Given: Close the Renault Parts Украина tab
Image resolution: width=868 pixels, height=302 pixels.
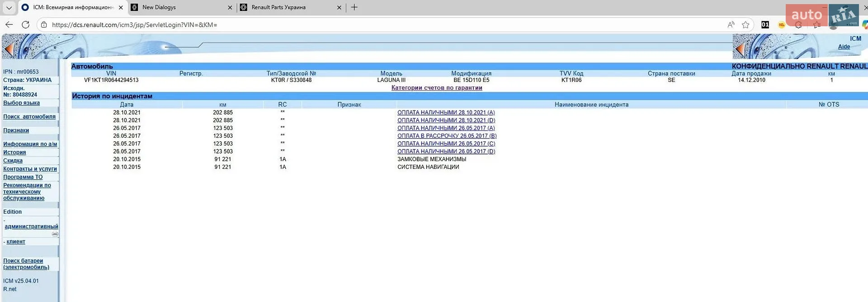Looking at the screenshot, I should click(339, 7).
